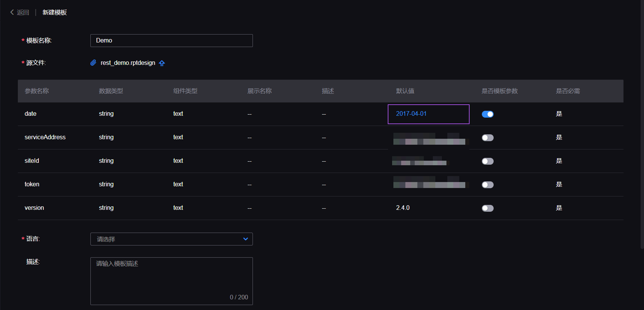This screenshot has width=644, height=310.
Task: Enable the token template parameter toggle
Action: [x=488, y=185]
